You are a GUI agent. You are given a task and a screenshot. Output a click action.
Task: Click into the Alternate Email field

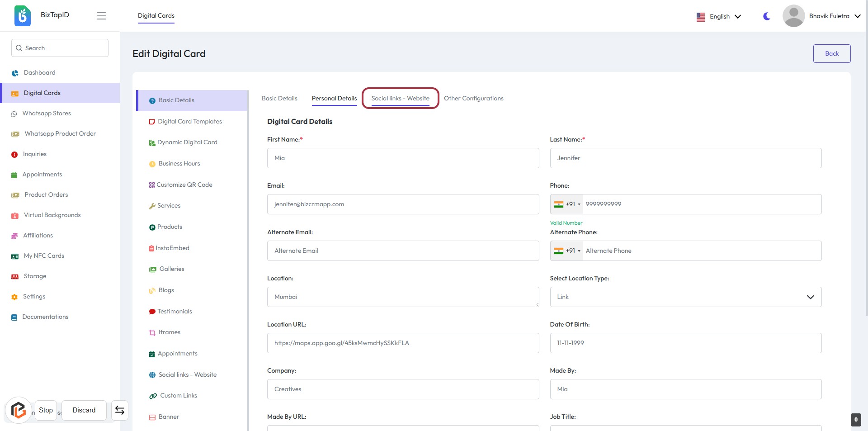(x=402, y=251)
